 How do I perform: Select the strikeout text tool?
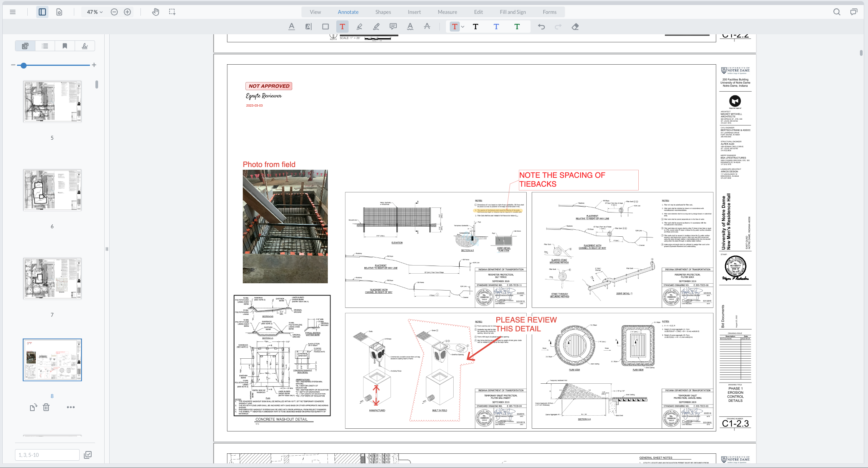(427, 27)
